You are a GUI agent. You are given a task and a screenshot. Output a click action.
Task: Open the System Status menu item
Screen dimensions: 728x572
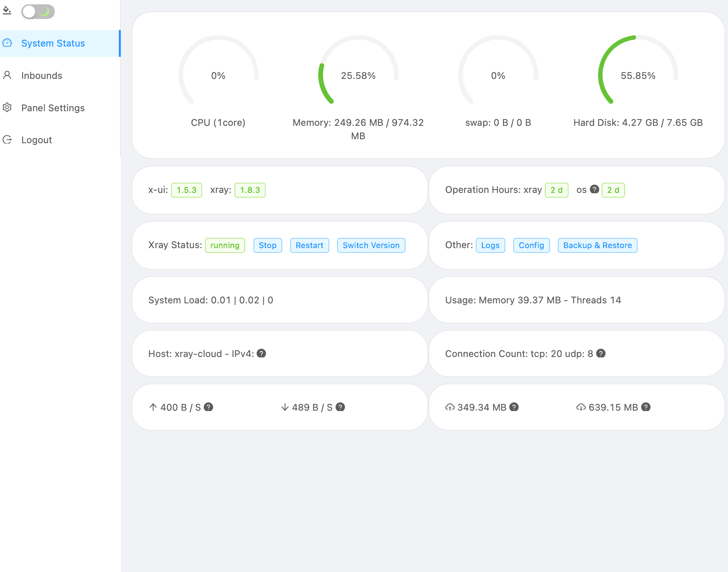click(60, 43)
